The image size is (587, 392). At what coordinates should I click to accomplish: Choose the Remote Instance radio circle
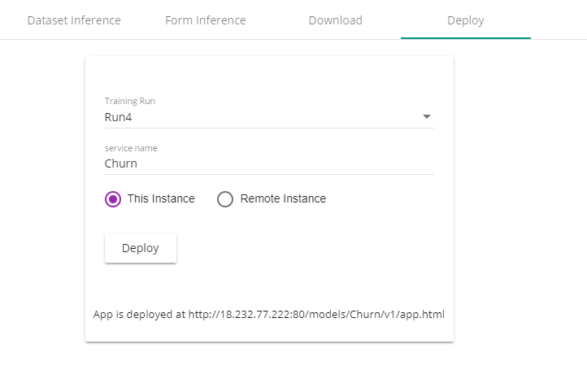pyautogui.click(x=225, y=199)
